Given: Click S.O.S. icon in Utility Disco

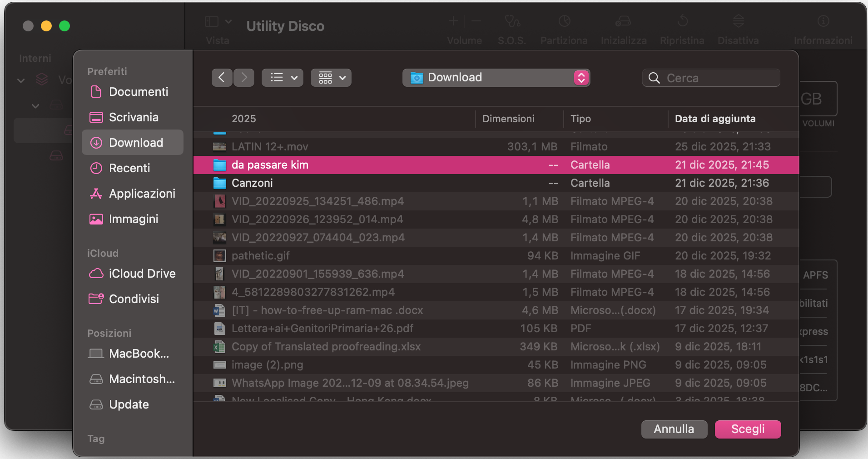Looking at the screenshot, I should (x=512, y=21).
